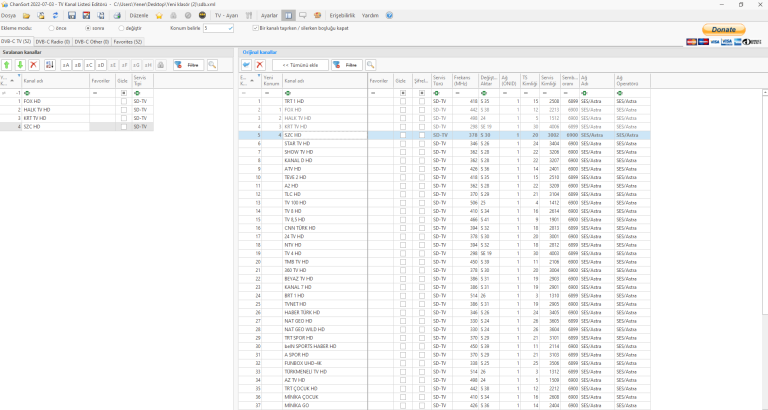Add to favorites list ±A

point(66,65)
